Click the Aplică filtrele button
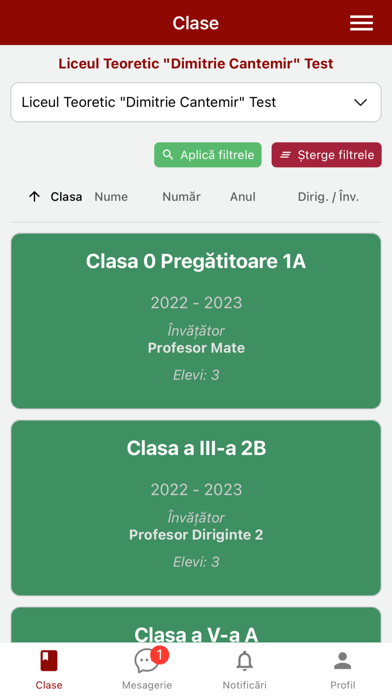This screenshot has width=392, height=696. [x=208, y=154]
